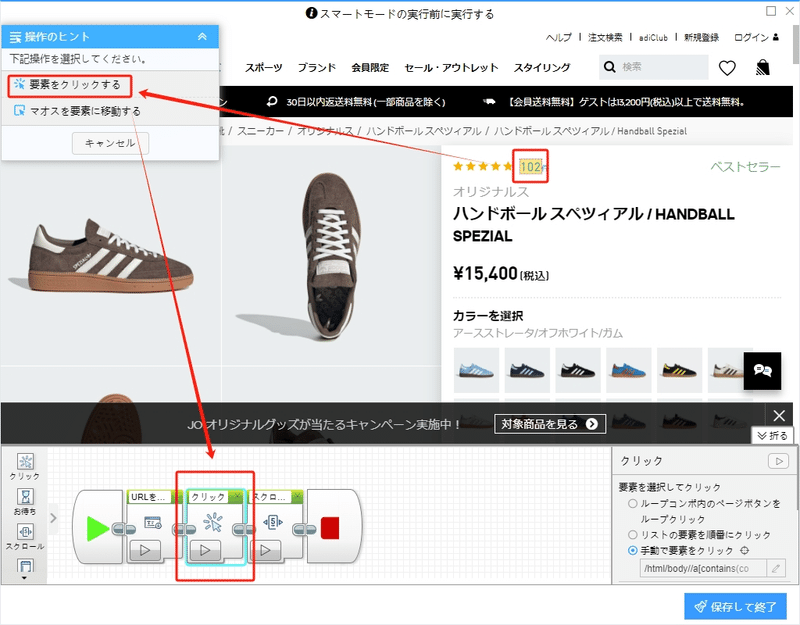
Task: Choose リストの要素を順番にクリック radio option
Action: coord(633,535)
